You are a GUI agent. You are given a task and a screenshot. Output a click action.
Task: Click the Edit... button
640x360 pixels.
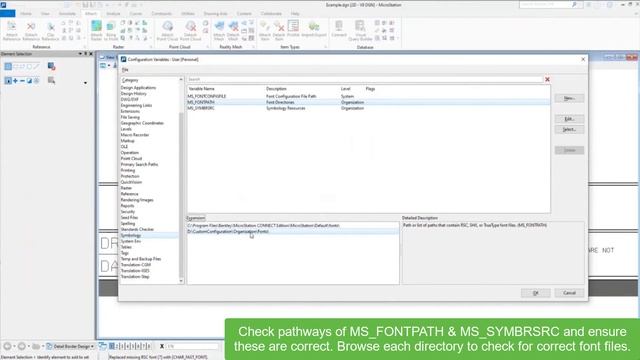pos(569,119)
